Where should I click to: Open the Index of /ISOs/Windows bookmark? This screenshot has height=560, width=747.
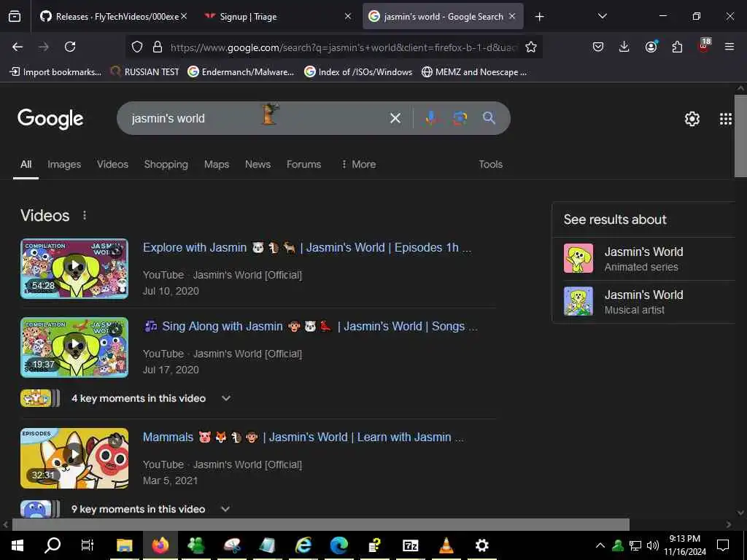pos(358,72)
